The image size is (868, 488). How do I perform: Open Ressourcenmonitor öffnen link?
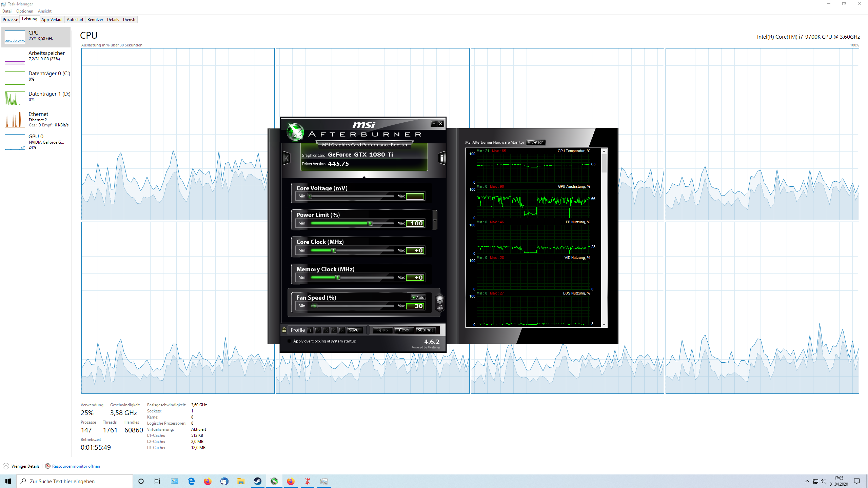tap(76, 466)
